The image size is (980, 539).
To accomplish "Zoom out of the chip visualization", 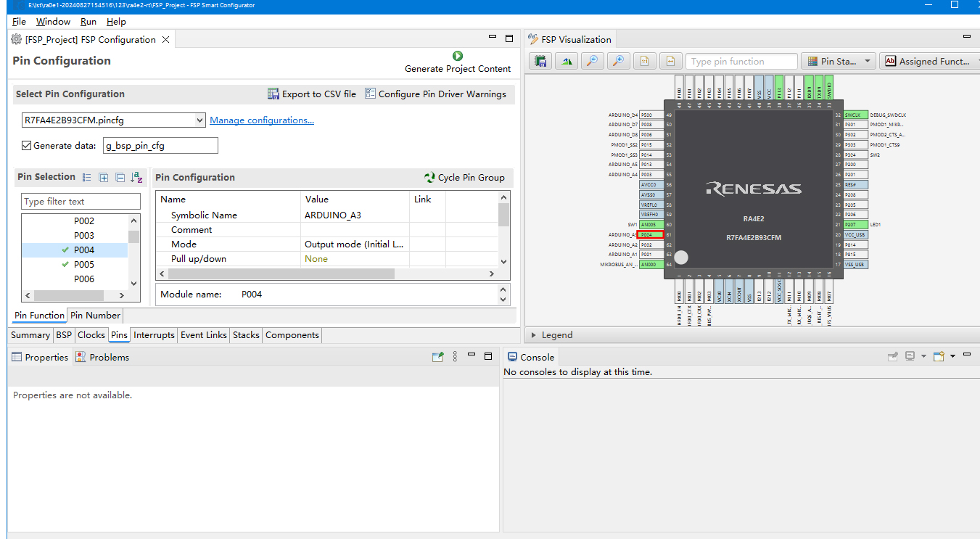I will [x=592, y=62].
